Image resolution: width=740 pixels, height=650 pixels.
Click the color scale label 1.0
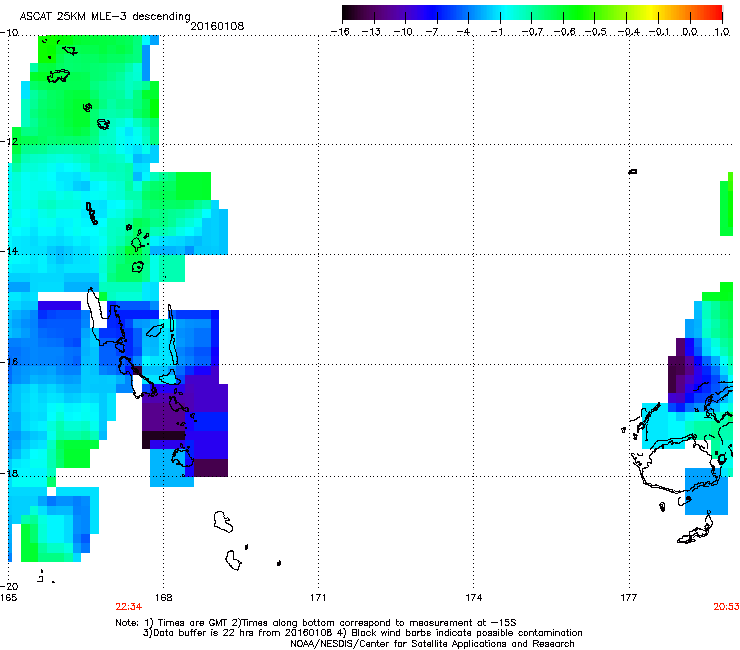(x=722, y=32)
